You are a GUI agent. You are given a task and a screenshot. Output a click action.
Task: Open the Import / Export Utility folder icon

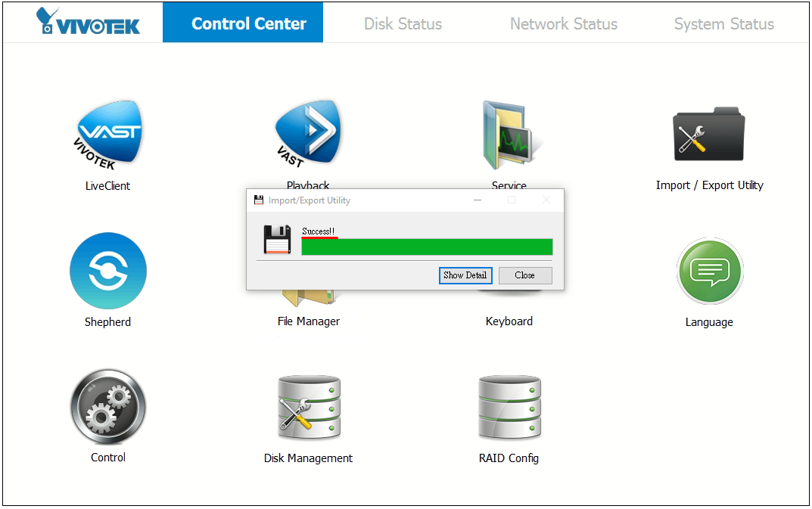pos(708,134)
